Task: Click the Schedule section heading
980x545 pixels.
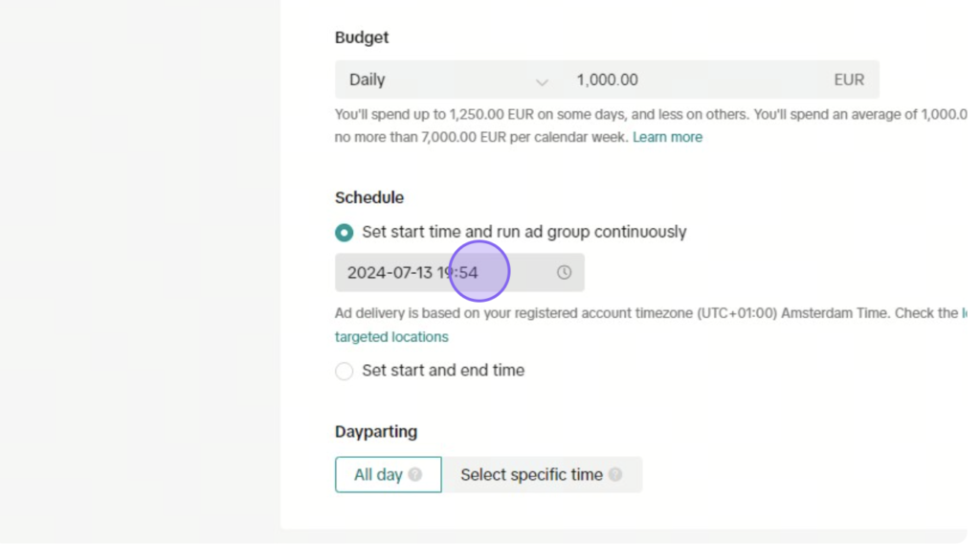Action: point(369,197)
